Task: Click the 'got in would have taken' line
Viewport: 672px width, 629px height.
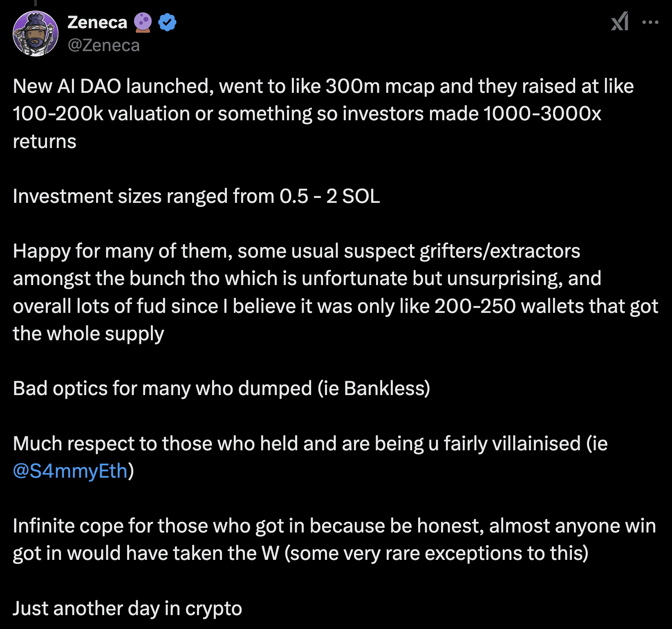Action: pos(300,553)
